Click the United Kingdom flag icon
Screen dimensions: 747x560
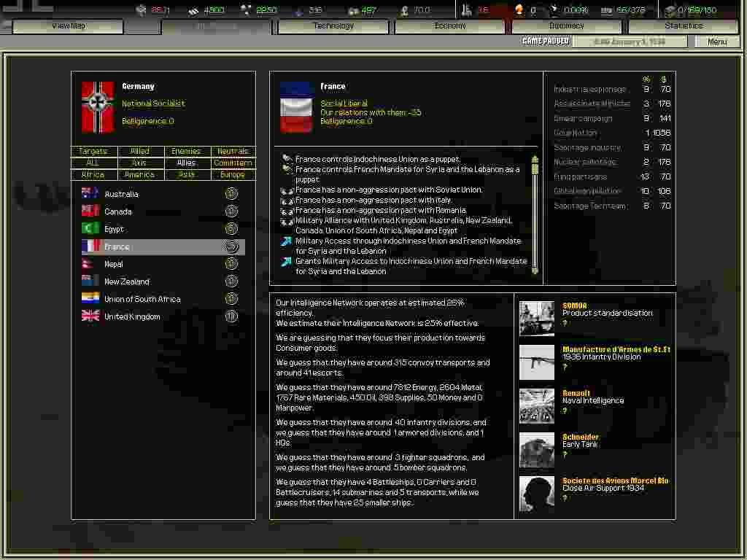[x=90, y=316]
